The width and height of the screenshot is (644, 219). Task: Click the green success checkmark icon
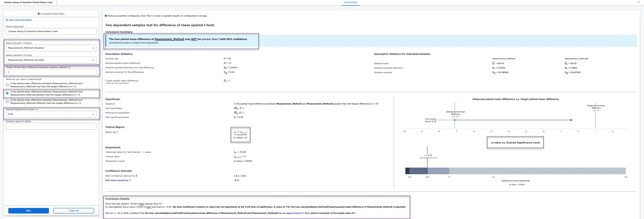pyautogui.click(x=106, y=16)
